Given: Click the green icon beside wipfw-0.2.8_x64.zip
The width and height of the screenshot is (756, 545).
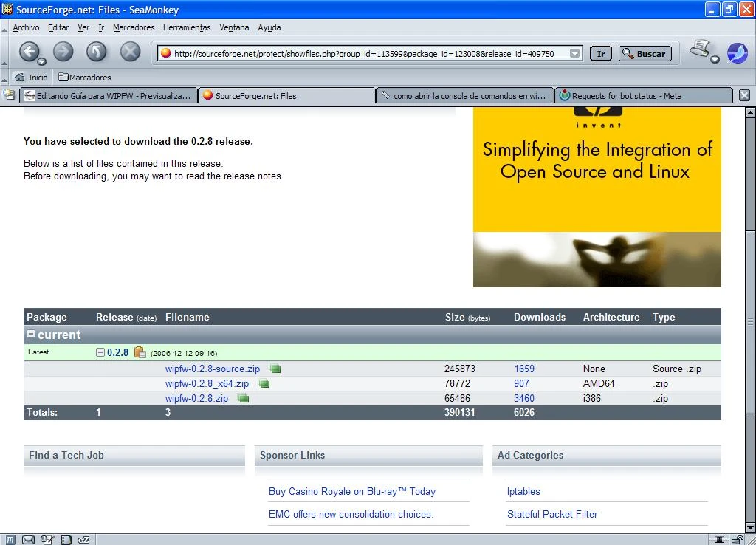Looking at the screenshot, I should point(264,384).
